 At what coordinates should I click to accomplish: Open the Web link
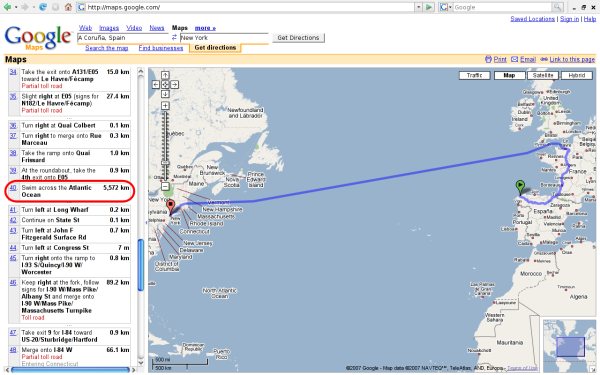point(85,28)
